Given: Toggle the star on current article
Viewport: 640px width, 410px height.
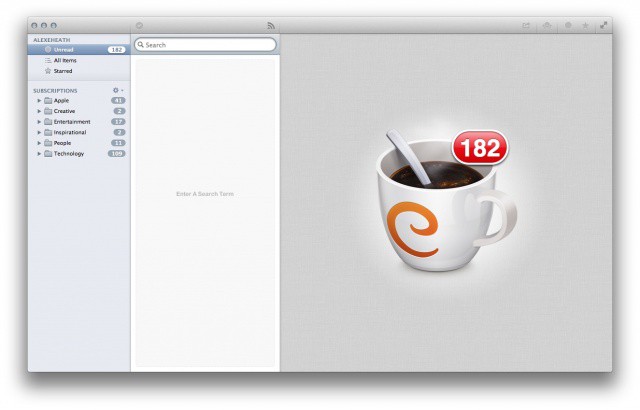Looking at the screenshot, I should click(585, 25).
